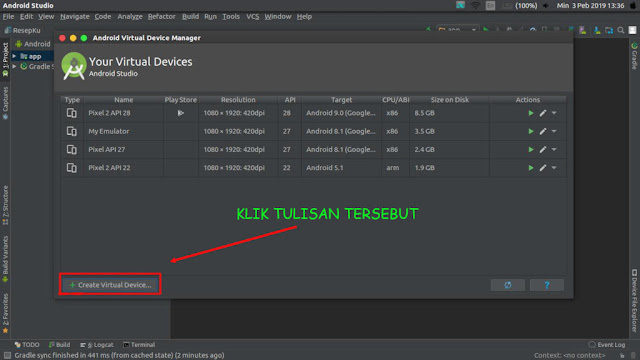Screen dimensions: 640x360
Task: Open the Build tool window tab
Action: [59, 344]
